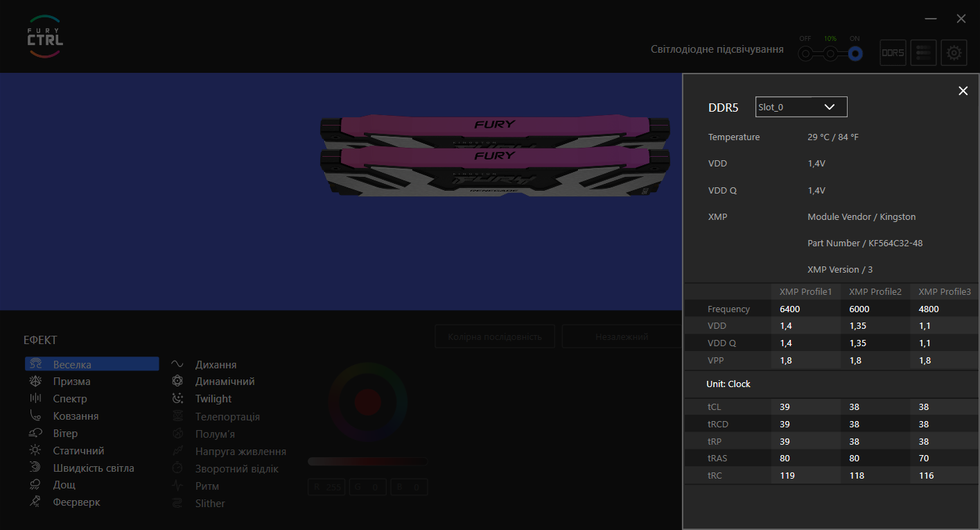The height and width of the screenshot is (530, 980).
Task: Pick the Зворотний відлік countdown effect icon
Action: 177,469
